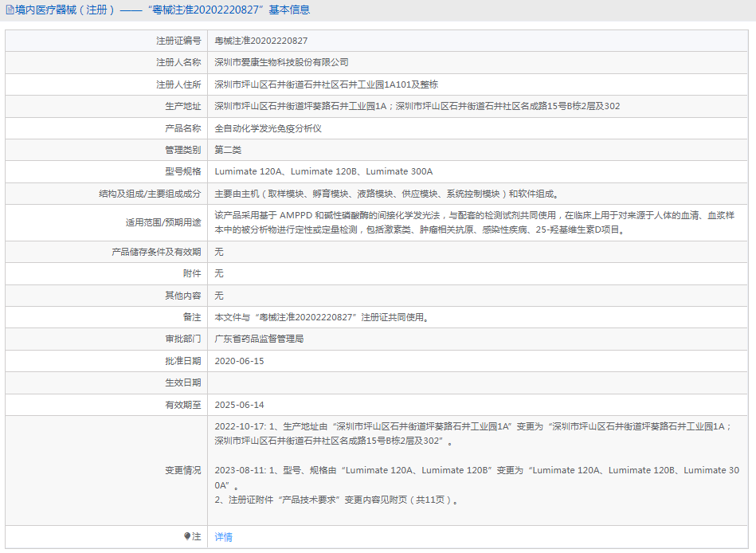Click the 生产地址 label
Viewport: 756px width, 553px height.
[182, 106]
